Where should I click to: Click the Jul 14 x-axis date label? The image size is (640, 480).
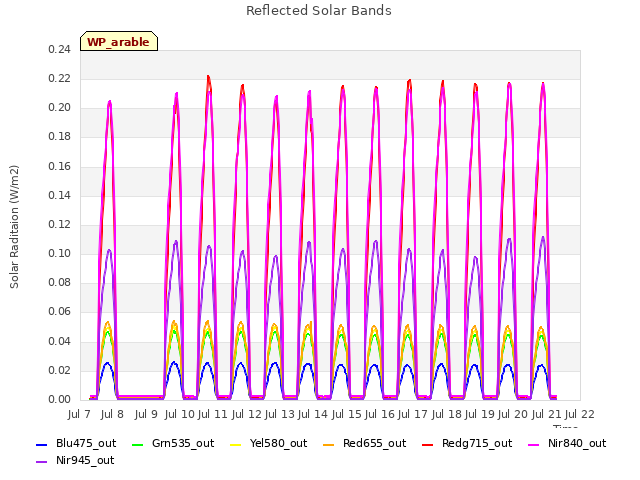pos(313,414)
